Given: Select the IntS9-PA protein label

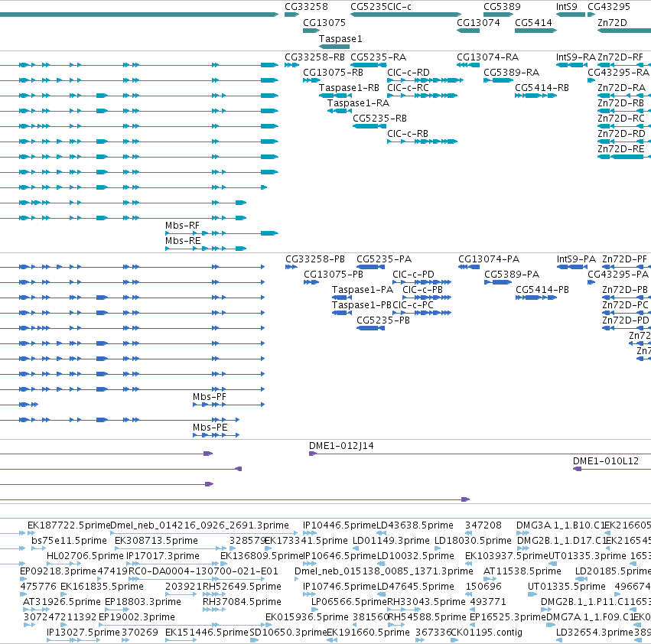Looking at the screenshot, I should 576,259.
